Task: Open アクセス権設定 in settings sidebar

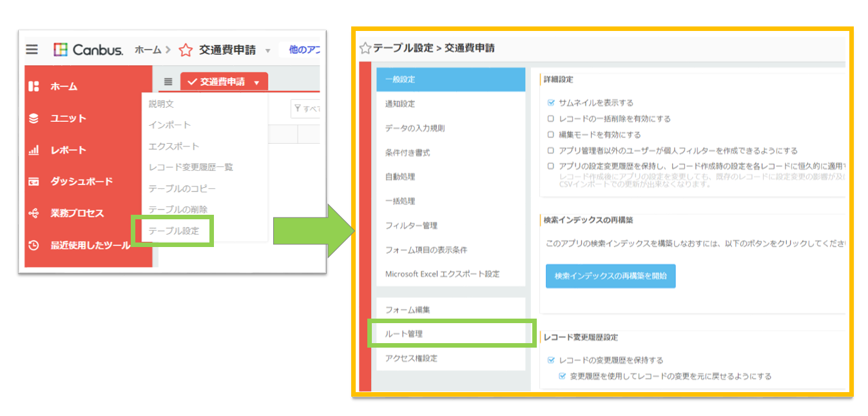Action: [451, 358]
